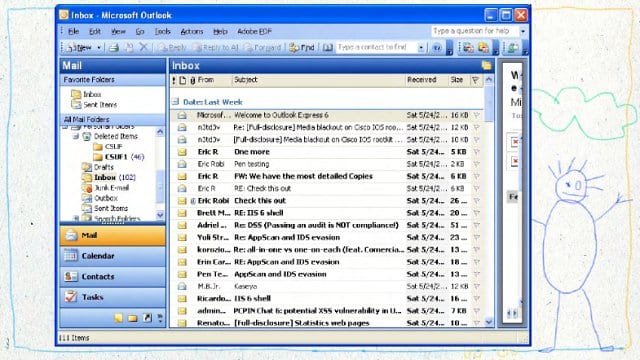Collapse the All Mail Folders header
Screen dimensions: 640x360
(113, 120)
